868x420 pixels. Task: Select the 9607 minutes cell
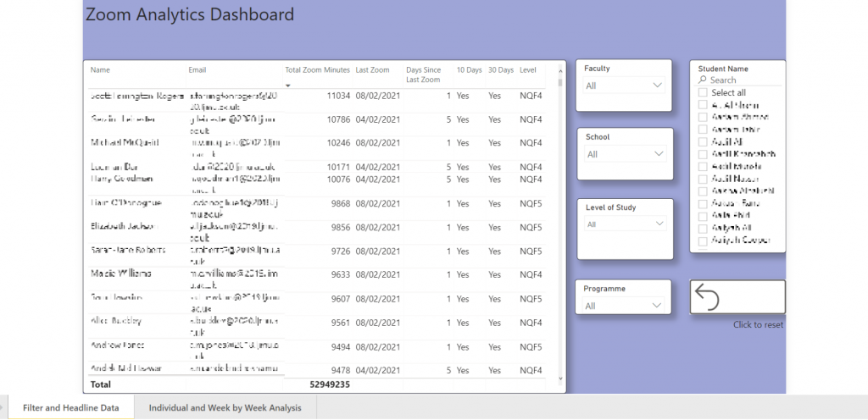341,299
